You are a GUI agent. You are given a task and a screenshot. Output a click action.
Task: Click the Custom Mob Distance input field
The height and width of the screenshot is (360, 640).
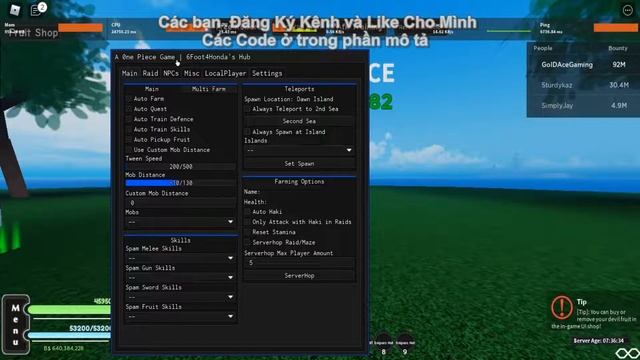(180, 202)
